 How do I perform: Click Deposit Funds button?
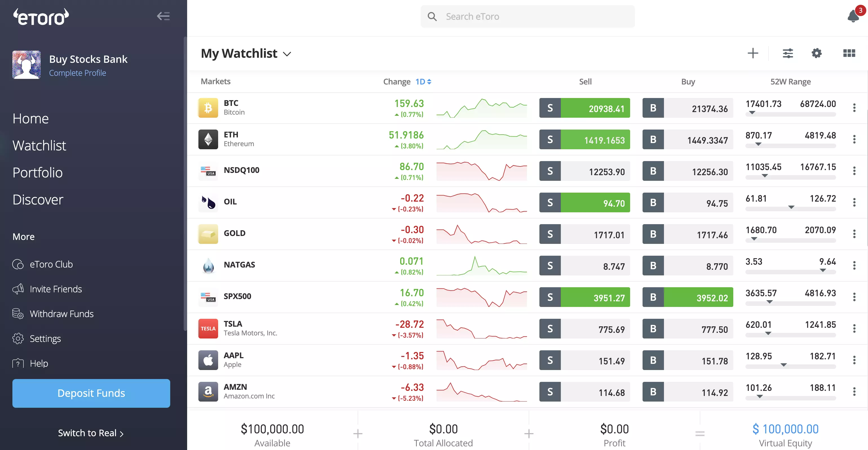pyautogui.click(x=91, y=393)
